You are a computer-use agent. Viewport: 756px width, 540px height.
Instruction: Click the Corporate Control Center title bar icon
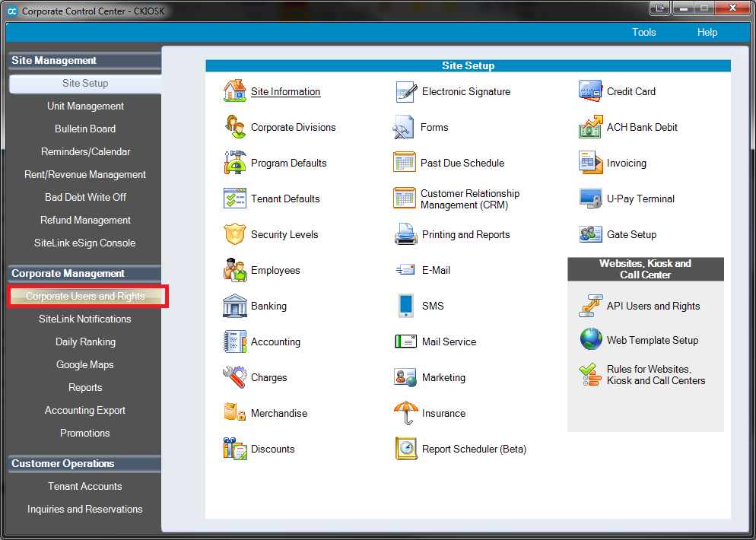click(13, 10)
